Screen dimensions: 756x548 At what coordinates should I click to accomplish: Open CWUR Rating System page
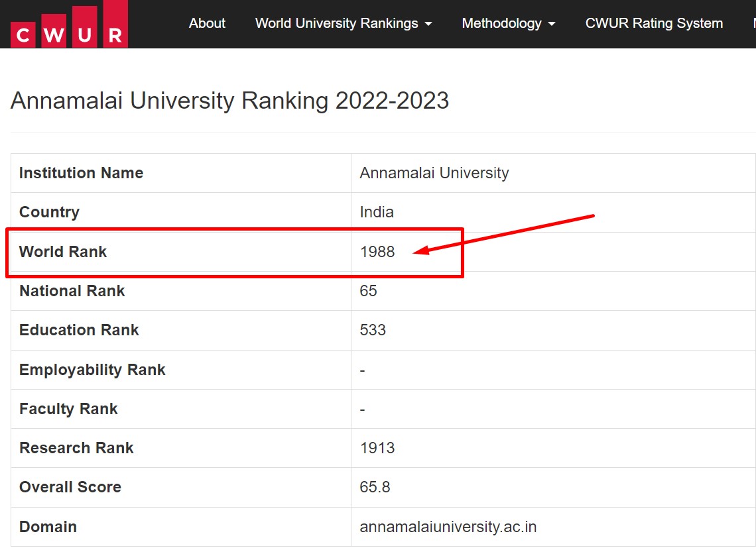[654, 23]
